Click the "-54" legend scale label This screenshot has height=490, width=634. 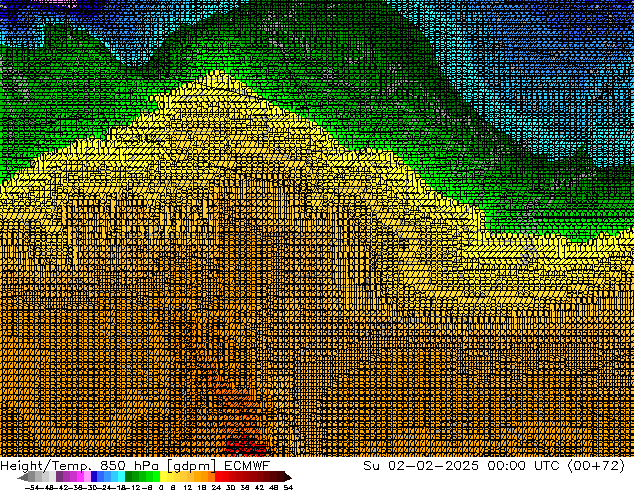[31, 487]
